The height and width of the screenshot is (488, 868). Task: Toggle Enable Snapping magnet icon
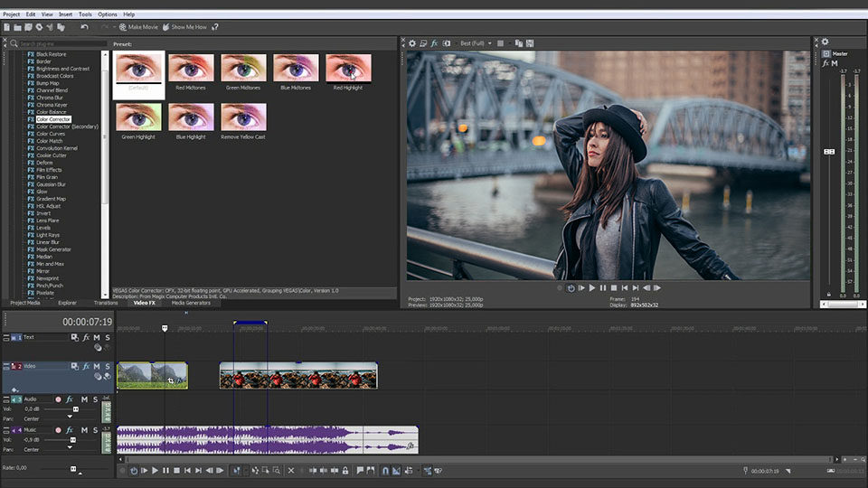385,471
